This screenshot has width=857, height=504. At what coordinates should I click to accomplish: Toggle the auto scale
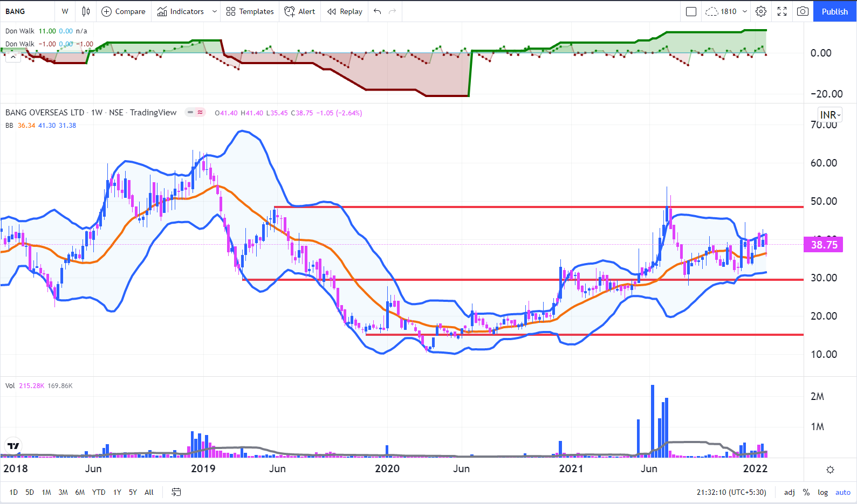843,492
